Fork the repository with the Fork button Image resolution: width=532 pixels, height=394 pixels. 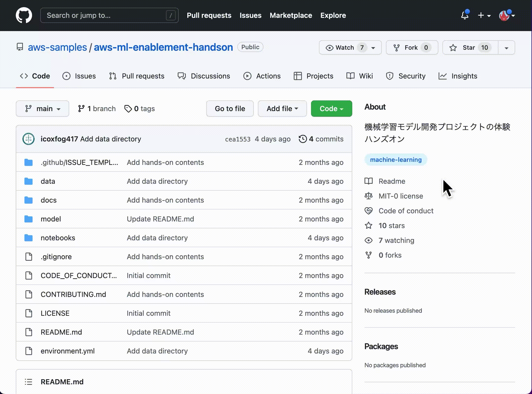tap(412, 47)
